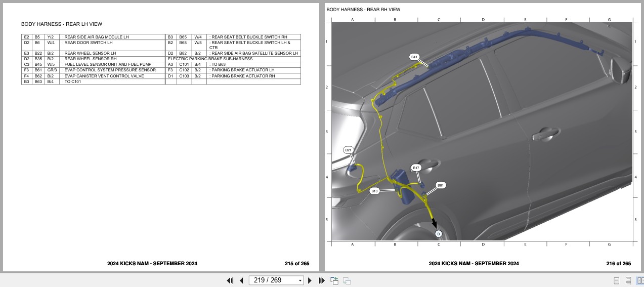Go to the previous page
644x287 pixels.
pyautogui.click(x=241, y=280)
